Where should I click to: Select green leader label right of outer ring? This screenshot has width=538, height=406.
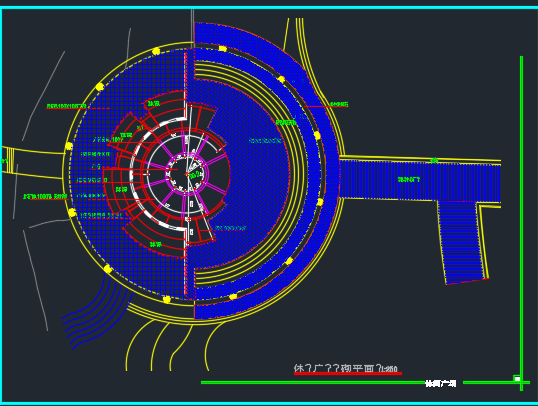tap(339, 104)
